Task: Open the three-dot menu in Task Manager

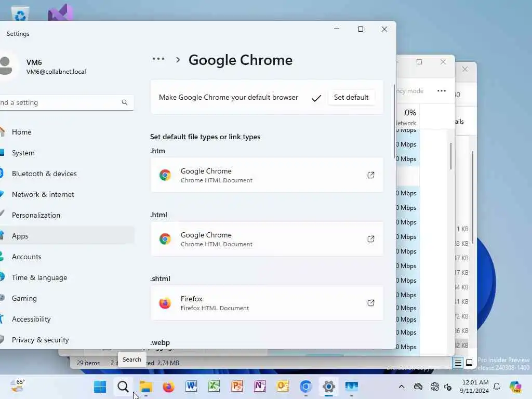Action: tap(442, 91)
